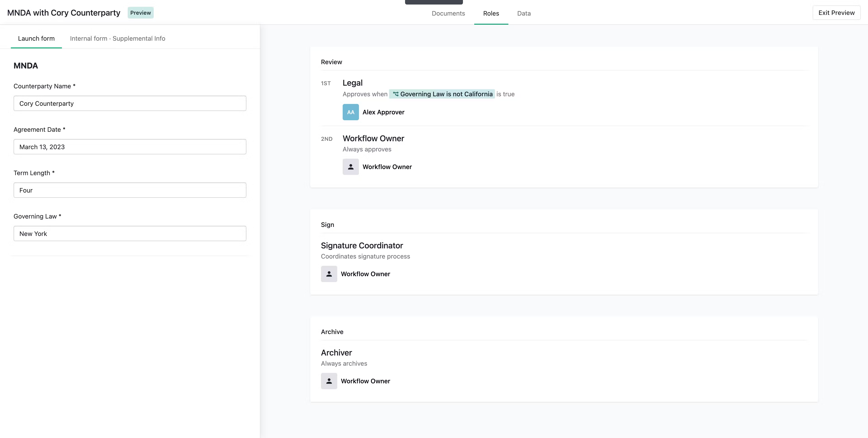868x438 pixels.
Task: Click the person icon under Archiver
Action: click(x=329, y=381)
